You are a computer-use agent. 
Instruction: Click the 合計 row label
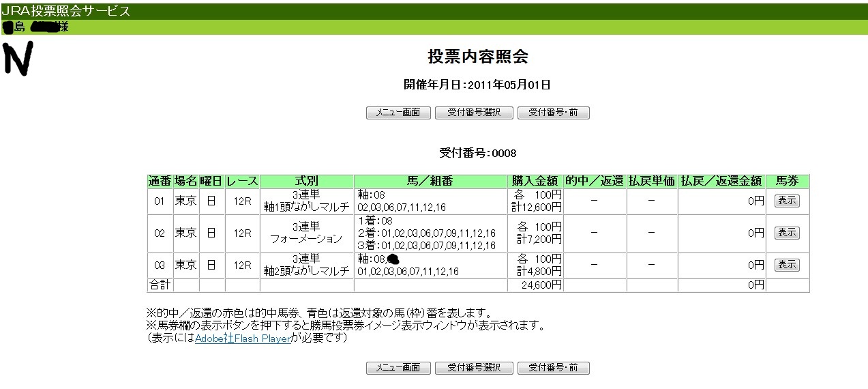[x=160, y=285]
